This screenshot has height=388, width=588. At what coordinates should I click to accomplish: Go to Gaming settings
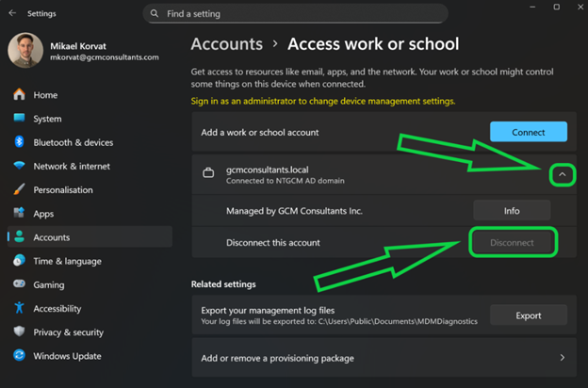click(90, 285)
